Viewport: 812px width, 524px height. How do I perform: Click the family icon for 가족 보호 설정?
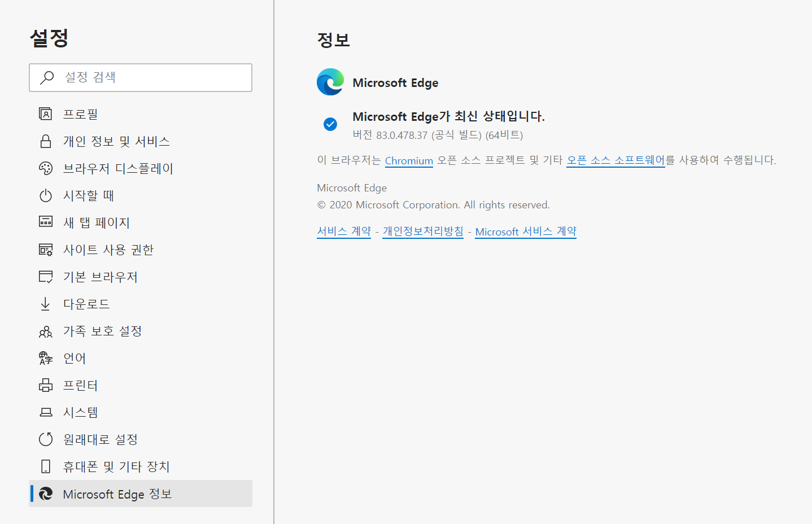[46, 331]
